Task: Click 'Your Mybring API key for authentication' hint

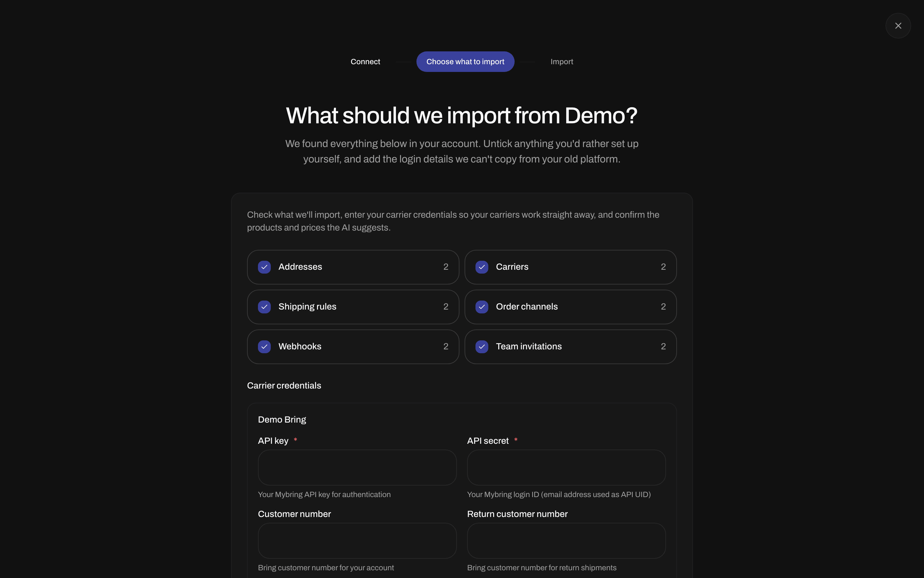Action: [x=324, y=494]
